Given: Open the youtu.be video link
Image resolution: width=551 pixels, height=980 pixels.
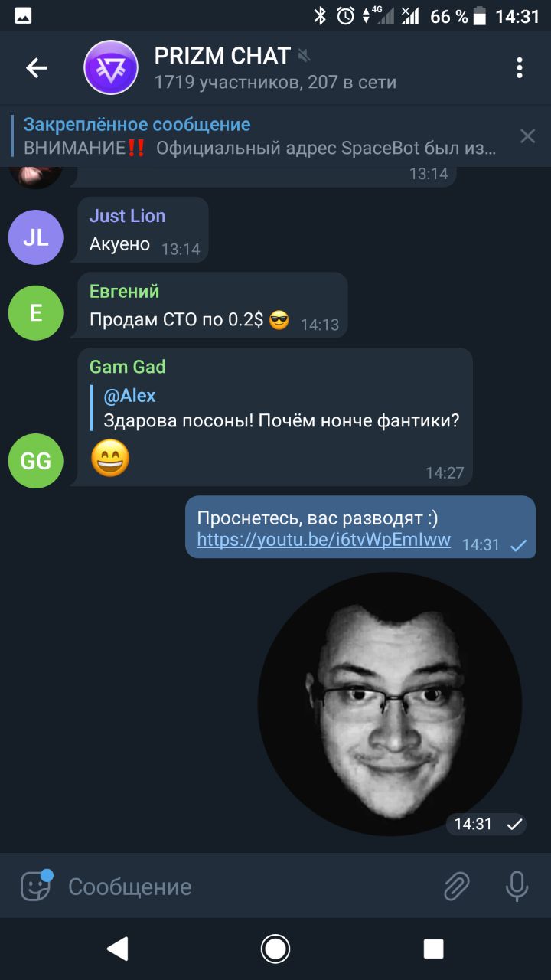Looking at the screenshot, I should coord(324,540).
